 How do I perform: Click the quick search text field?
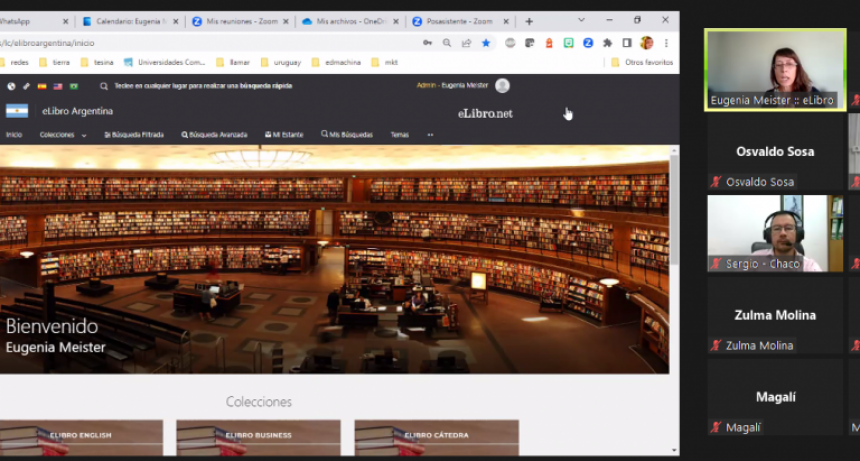click(x=203, y=86)
